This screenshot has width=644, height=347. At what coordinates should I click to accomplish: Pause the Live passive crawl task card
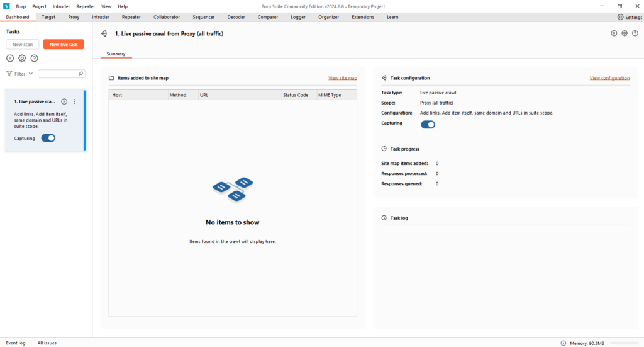click(x=64, y=101)
